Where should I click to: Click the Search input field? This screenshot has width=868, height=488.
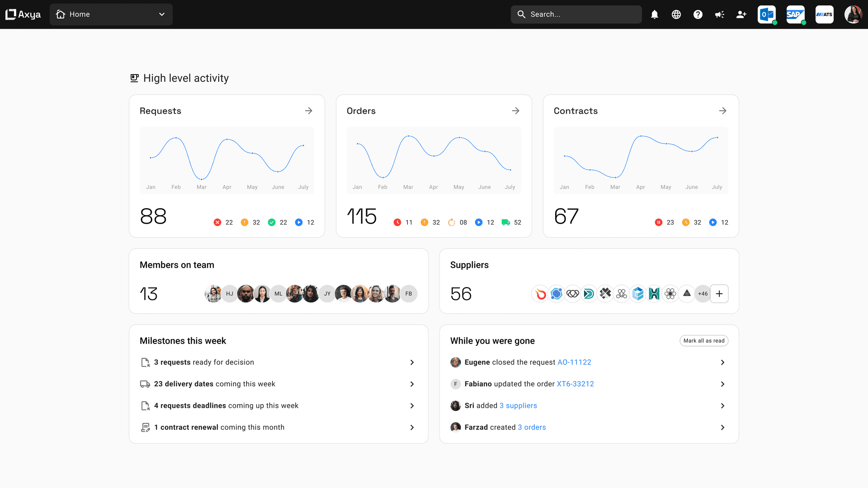[x=576, y=14]
